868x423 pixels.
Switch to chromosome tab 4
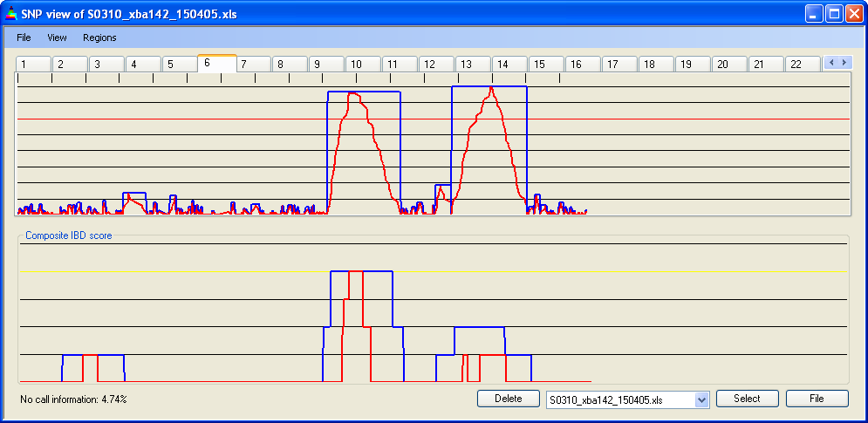143,65
